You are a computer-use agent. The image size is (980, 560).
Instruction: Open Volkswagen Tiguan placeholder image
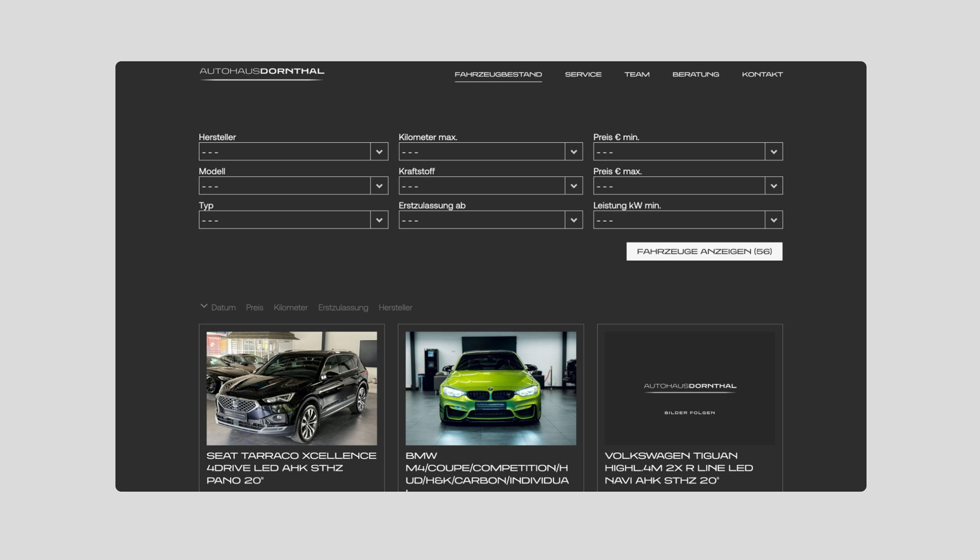tap(690, 388)
